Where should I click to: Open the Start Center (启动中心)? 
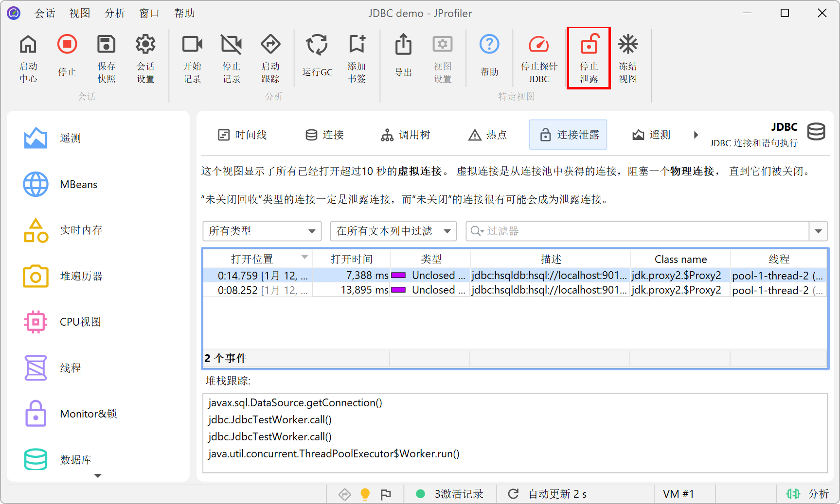point(28,58)
